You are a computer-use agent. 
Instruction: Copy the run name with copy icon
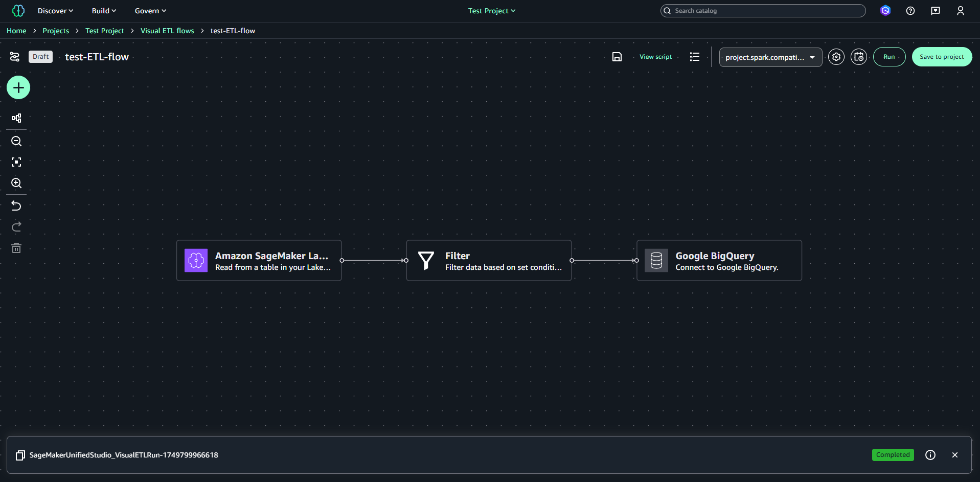coord(20,455)
